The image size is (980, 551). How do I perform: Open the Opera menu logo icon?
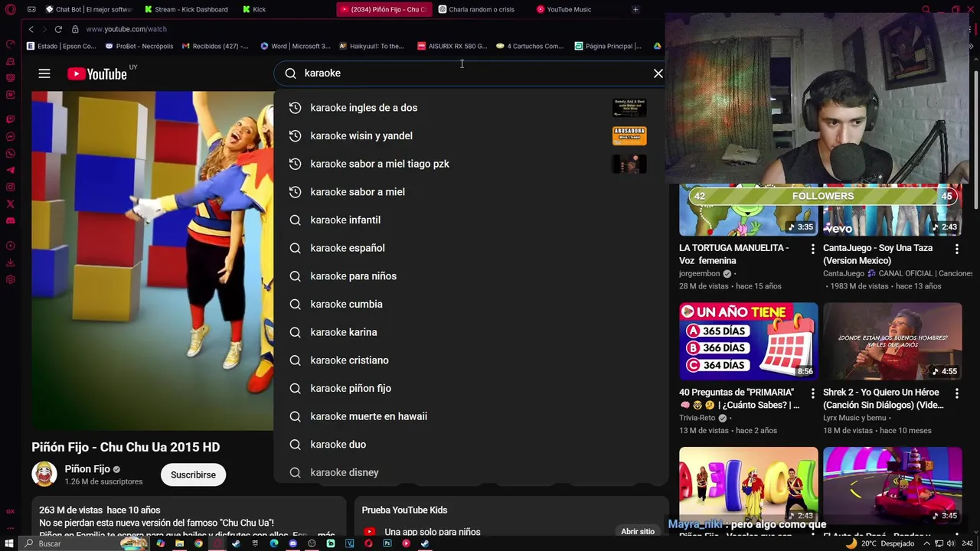tap(10, 9)
